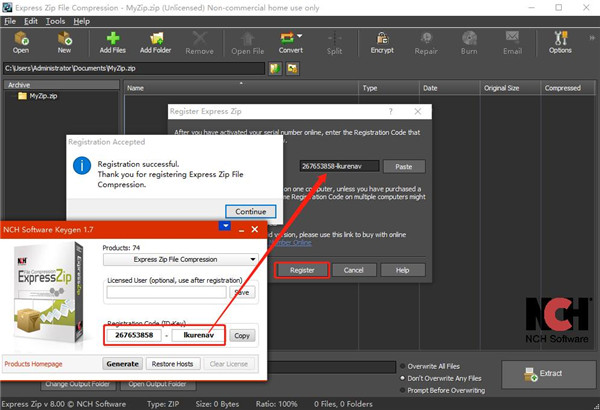
Task: Click the Repair toolbar icon
Action: 426,43
